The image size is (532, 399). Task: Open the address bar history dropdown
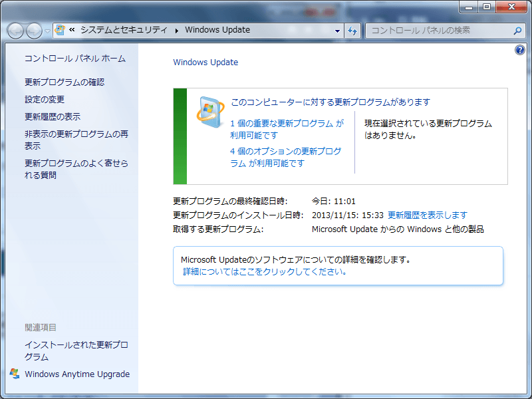click(x=337, y=31)
